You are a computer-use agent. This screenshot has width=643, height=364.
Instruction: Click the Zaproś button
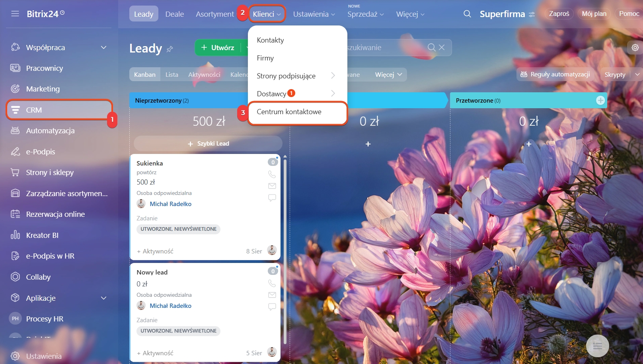click(x=559, y=14)
